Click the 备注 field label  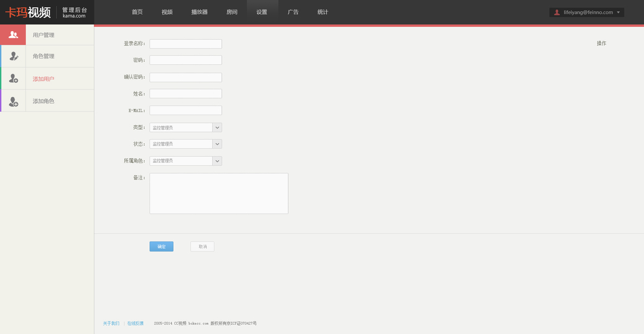point(139,178)
